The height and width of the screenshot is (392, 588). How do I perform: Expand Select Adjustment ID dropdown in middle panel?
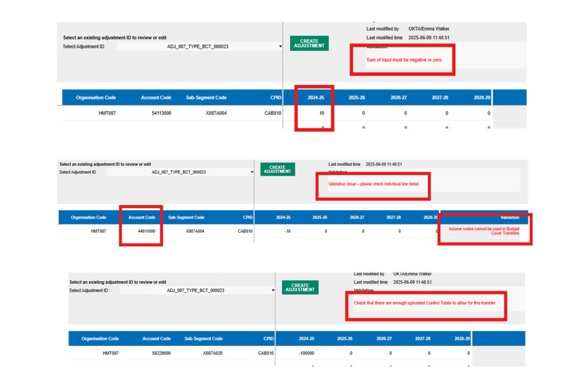click(252, 172)
